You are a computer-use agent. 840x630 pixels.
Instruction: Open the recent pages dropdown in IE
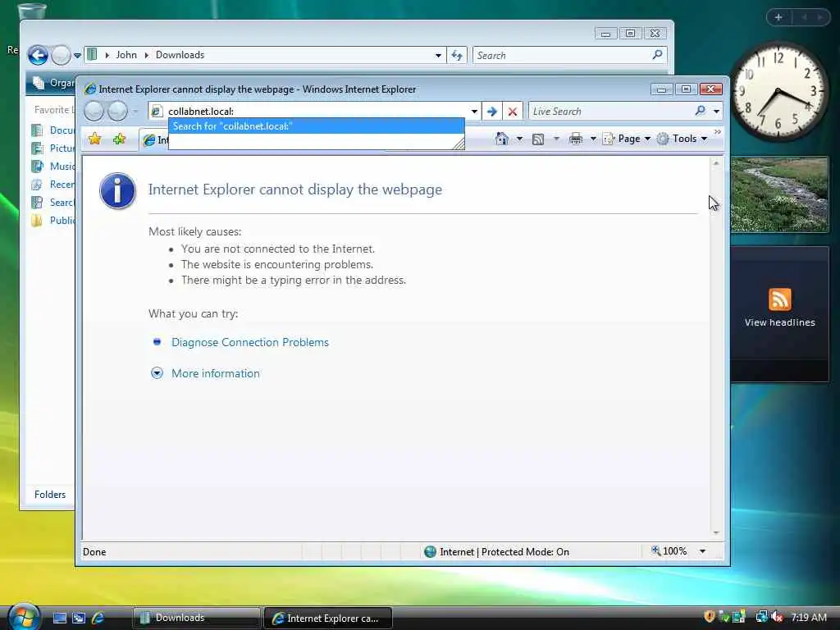click(135, 112)
